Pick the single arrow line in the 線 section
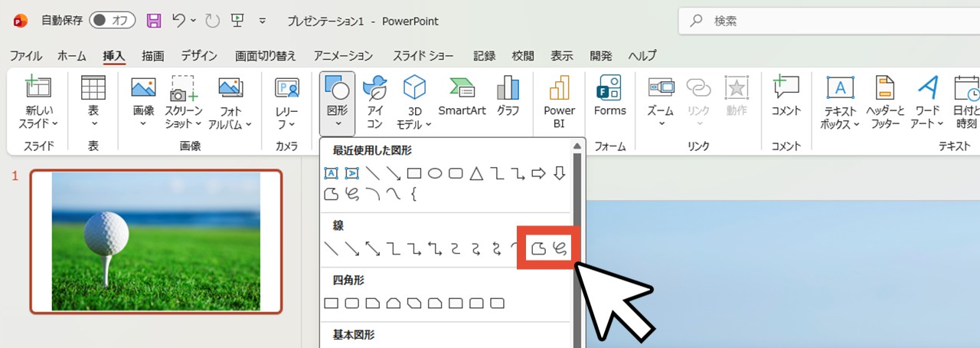Screen dimensions: 980x348 (x=352, y=248)
